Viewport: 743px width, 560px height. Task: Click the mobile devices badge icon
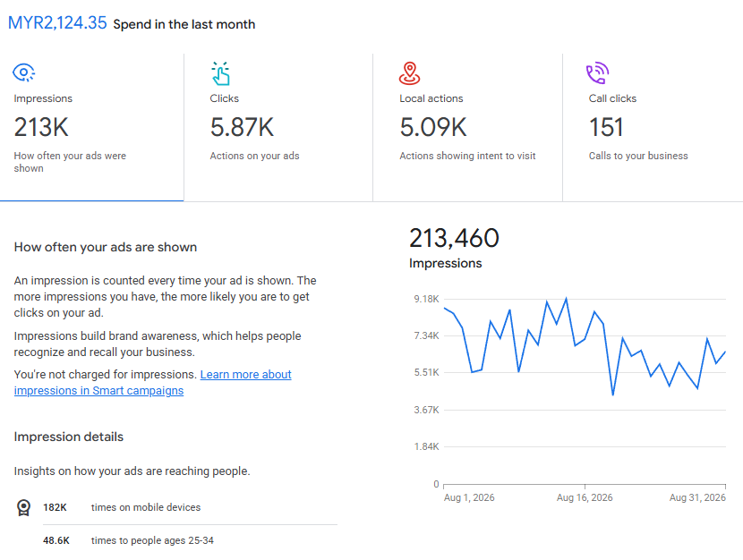click(23, 507)
